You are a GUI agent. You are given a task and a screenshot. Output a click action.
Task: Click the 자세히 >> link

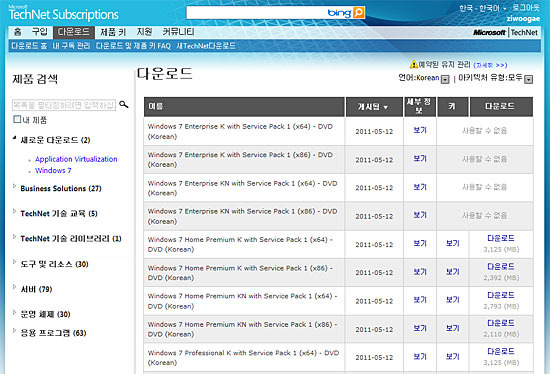pyautogui.click(x=490, y=65)
